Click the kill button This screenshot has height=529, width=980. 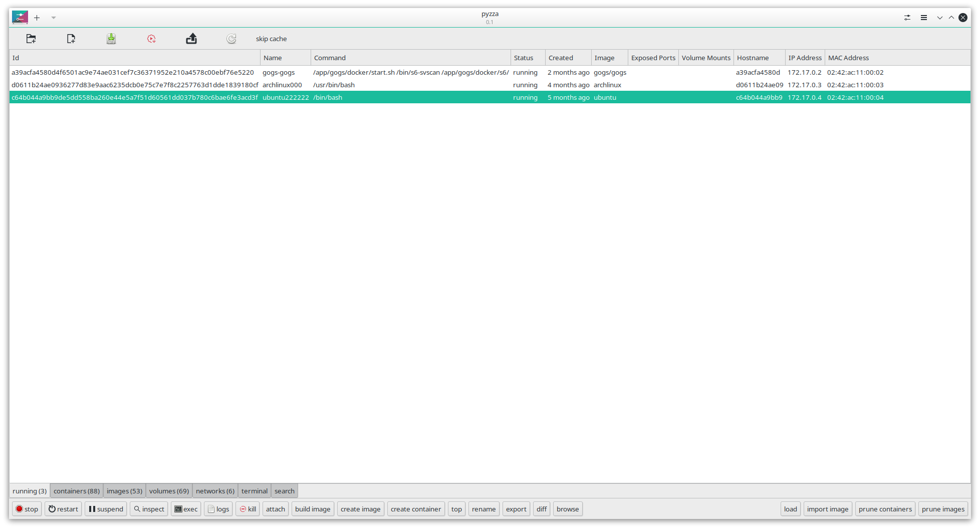click(248, 509)
